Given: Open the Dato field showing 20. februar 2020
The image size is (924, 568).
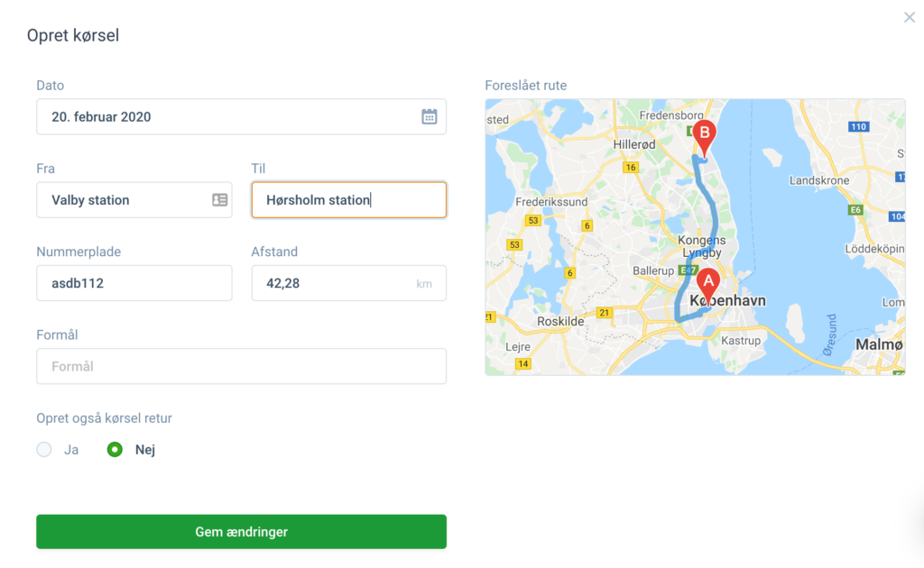Looking at the screenshot, I should 241,116.
